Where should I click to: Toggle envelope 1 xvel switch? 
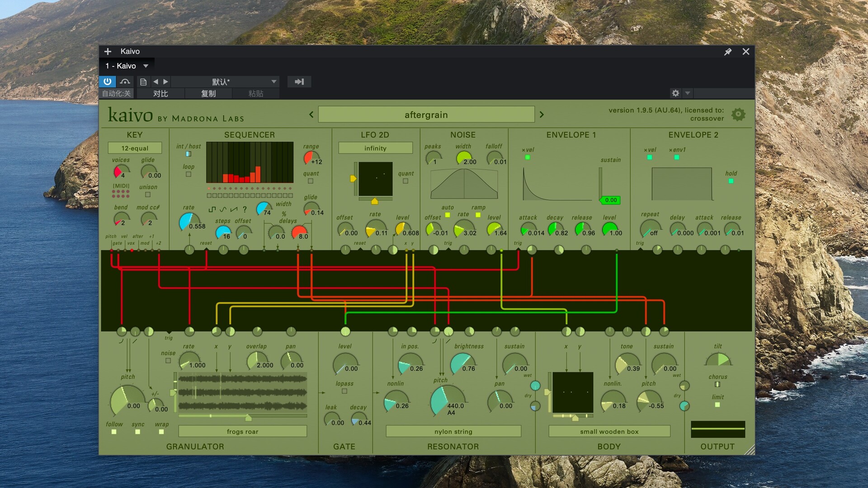pos(528,157)
